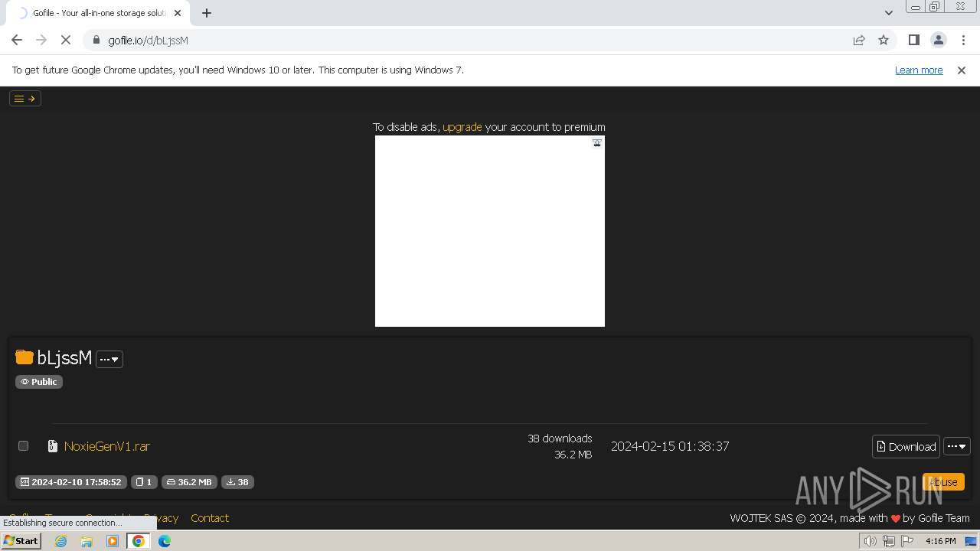Bookmark this tab with star icon
This screenshot has width=980, height=551.
pyautogui.click(x=884, y=40)
